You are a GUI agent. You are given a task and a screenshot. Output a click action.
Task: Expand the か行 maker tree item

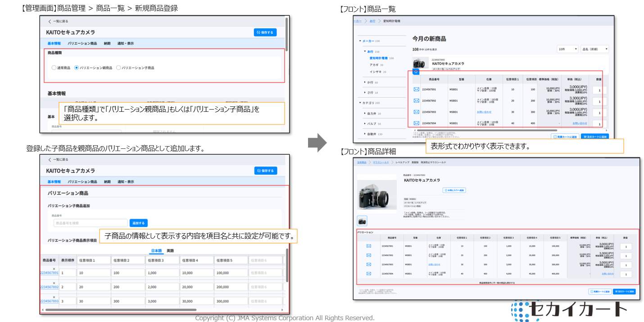coord(365,83)
